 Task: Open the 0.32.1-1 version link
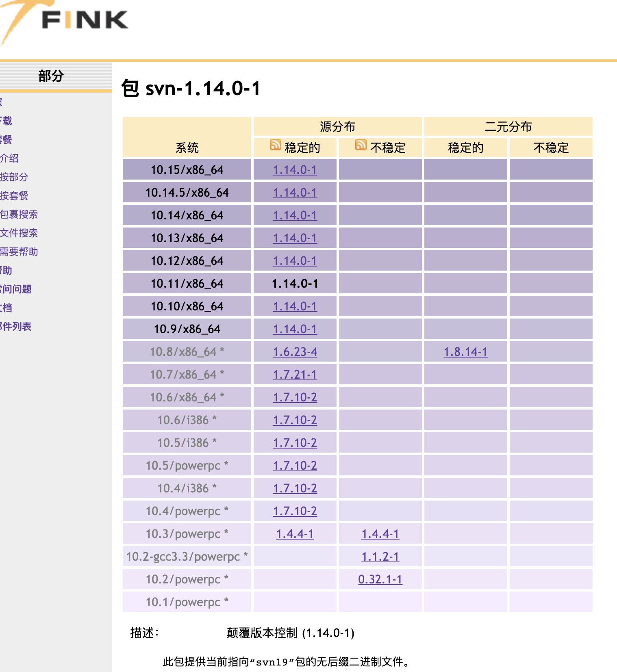click(x=380, y=579)
